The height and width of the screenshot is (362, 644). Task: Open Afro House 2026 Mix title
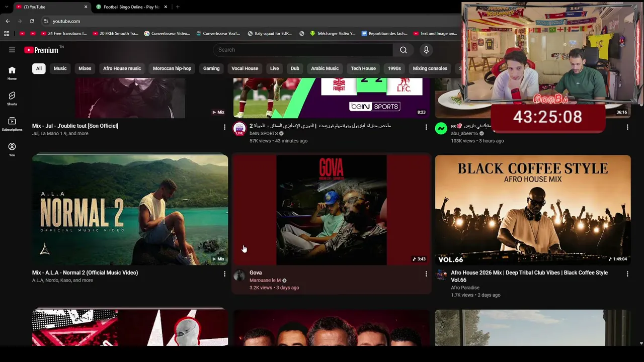click(529, 276)
